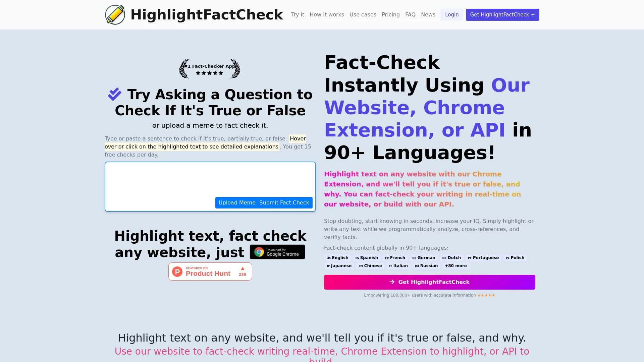Click the Submit Fact Check button
Viewport: 644px width, 362px height.
point(284,202)
